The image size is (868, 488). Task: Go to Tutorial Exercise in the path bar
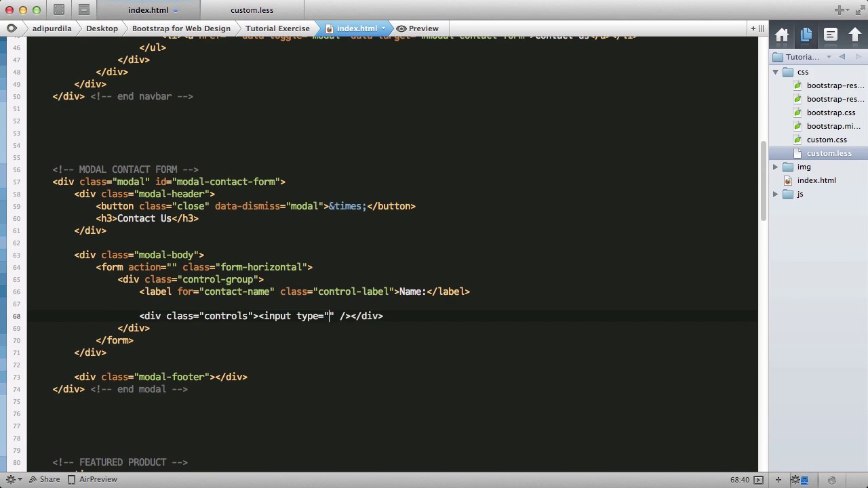pyautogui.click(x=277, y=28)
